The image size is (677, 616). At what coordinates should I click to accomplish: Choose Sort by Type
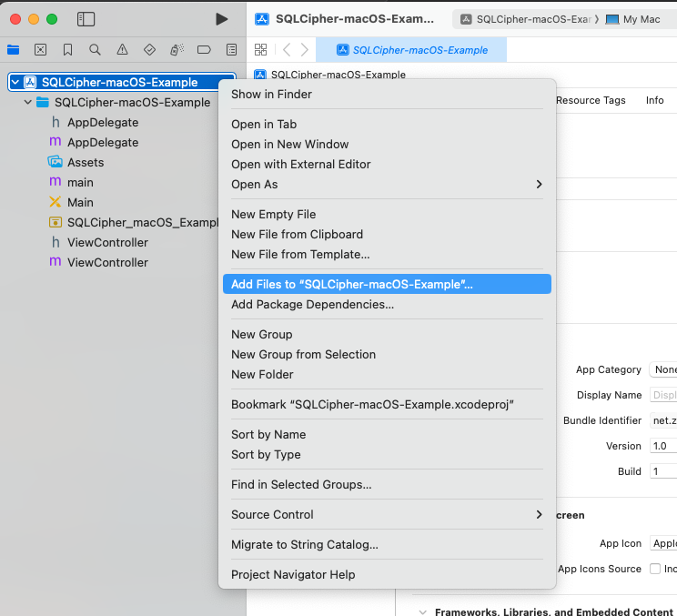[x=387, y=455]
